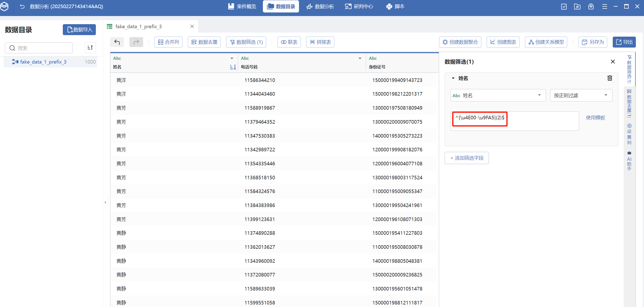The width and height of the screenshot is (644, 307).
Task: Collapse the 姓名 filter section triangle
Action: pos(453,78)
